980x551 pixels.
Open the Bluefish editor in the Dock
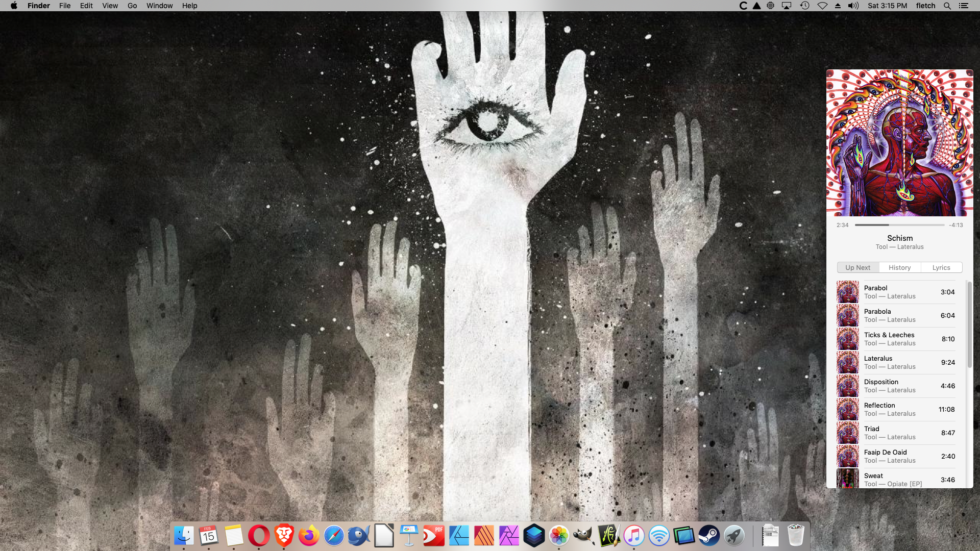[x=359, y=536]
